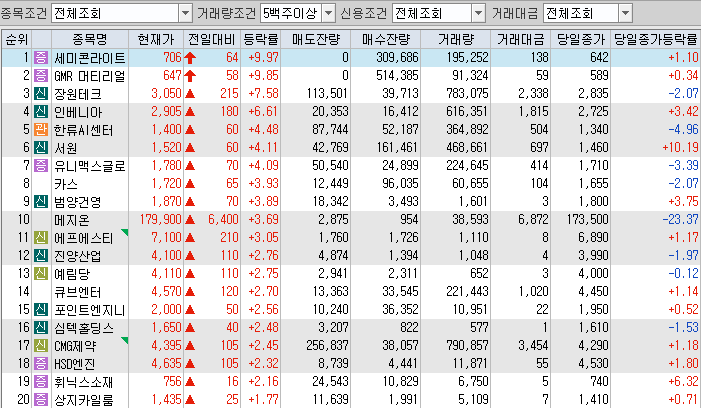Screen dimensions: 701x408
Task: Click the 신 badge beside 서원
Action: tap(41, 147)
